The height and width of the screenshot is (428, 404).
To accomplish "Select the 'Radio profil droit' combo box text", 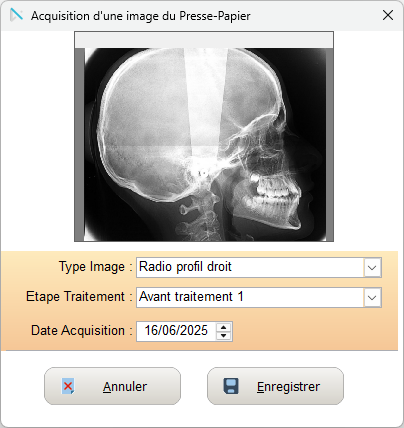I will tap(185, 267).
